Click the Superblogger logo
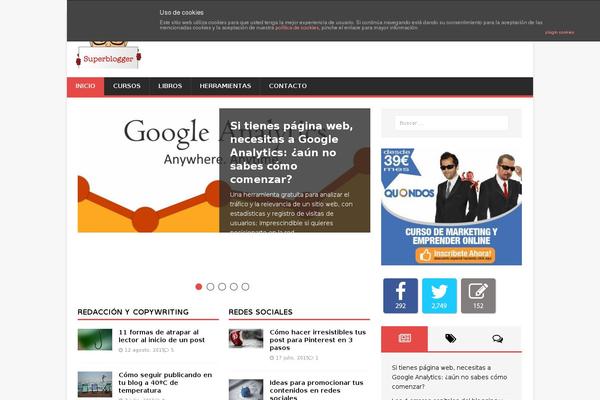Image resolution: width=600 pixels, height=400 pixels. tap(109, 55)
